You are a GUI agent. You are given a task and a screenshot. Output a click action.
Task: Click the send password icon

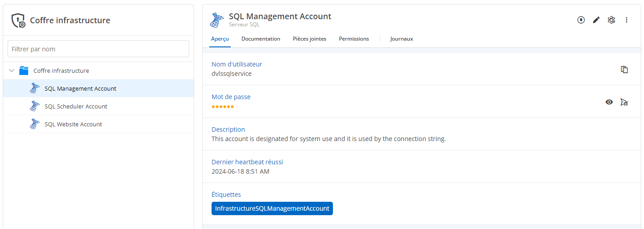[x=624, y=102]
